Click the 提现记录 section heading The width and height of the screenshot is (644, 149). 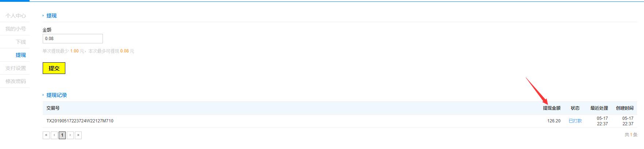click(57, 95)
